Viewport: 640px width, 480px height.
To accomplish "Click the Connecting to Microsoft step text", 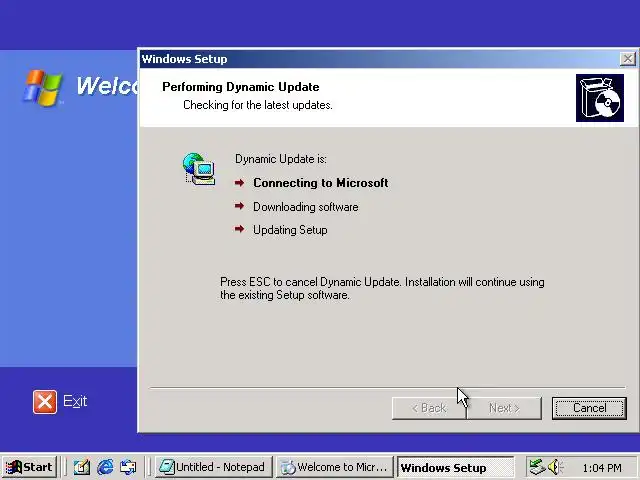I will 321,183.
